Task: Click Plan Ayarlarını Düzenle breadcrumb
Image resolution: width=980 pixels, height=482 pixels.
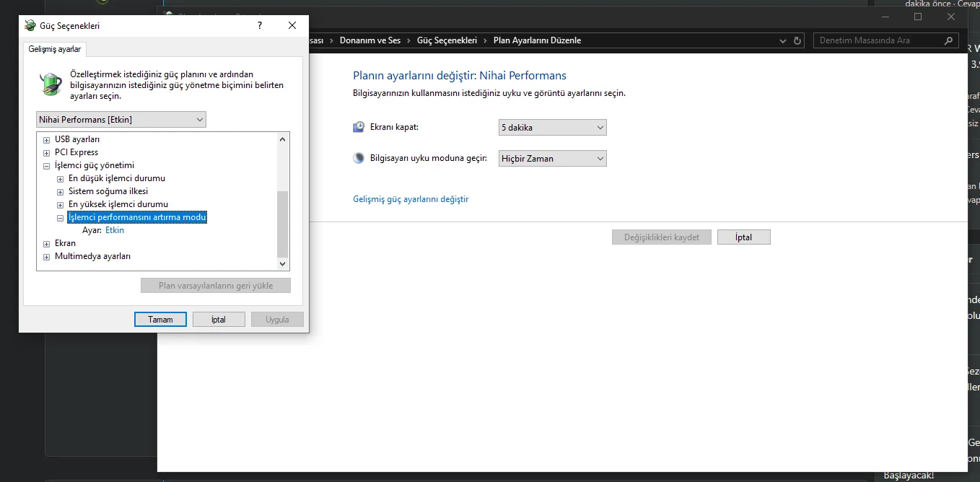Action: tap(537, 40)
